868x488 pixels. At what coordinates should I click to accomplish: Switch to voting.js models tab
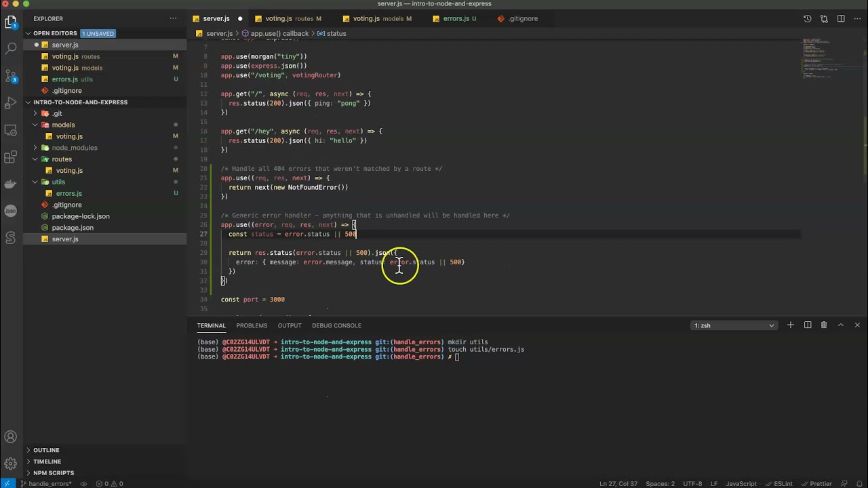click(382, 18)
